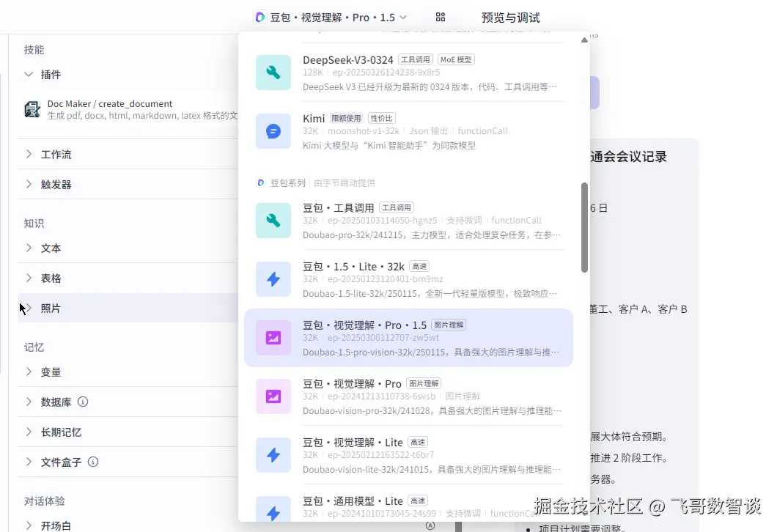Image resolution: width=777 pixels, height=532 pixels.
Task: Expand the 数据库 section
Action: coord(29,402)
